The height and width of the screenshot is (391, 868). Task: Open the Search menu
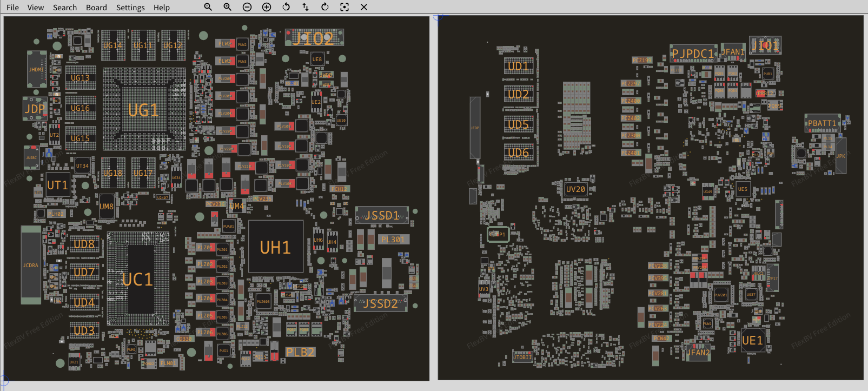[65, 8]
